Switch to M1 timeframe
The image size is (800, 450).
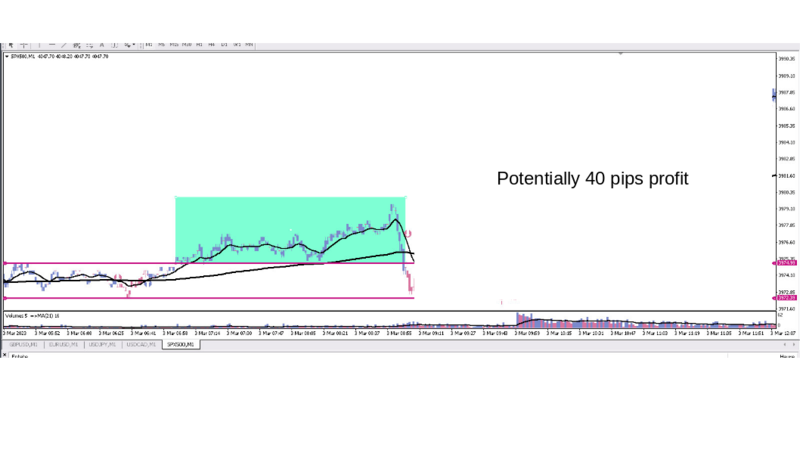(149, 45)
